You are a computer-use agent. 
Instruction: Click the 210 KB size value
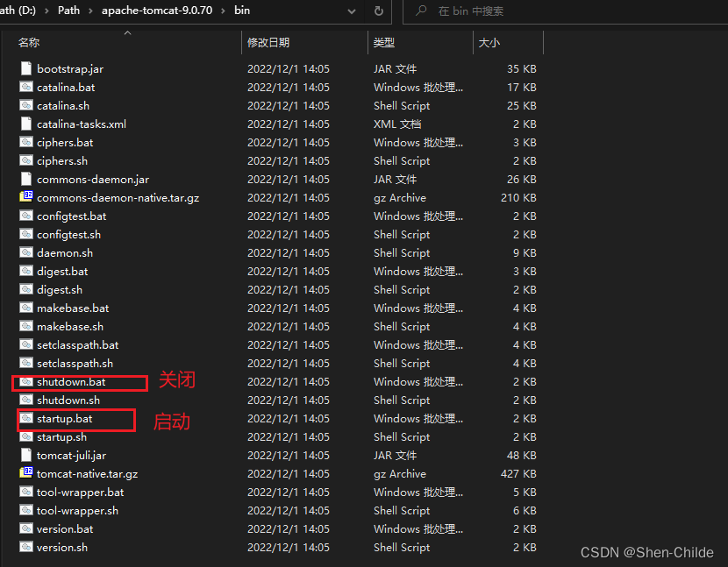518,198
